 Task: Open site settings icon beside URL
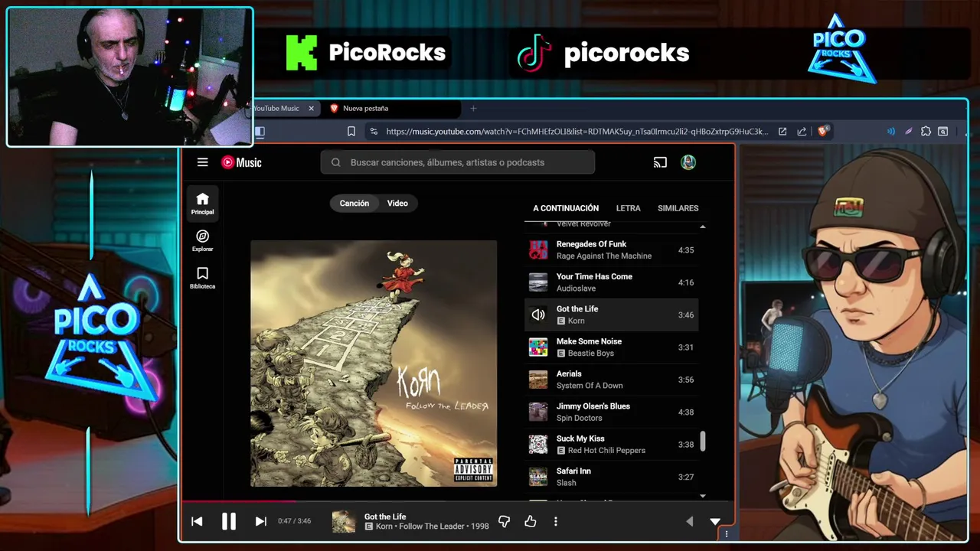point(374,132)
